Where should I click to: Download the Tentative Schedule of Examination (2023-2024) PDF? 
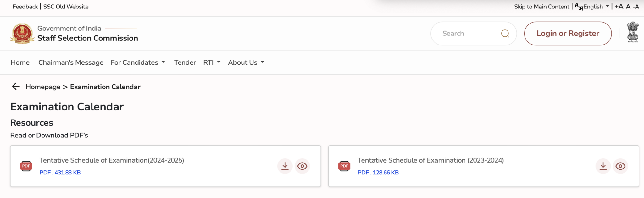[603, 166]
